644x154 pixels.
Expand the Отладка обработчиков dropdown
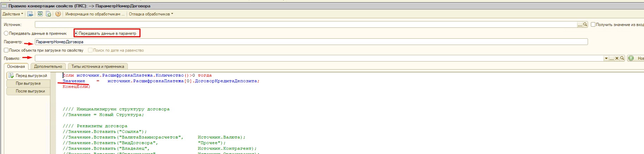pos(151,14)
